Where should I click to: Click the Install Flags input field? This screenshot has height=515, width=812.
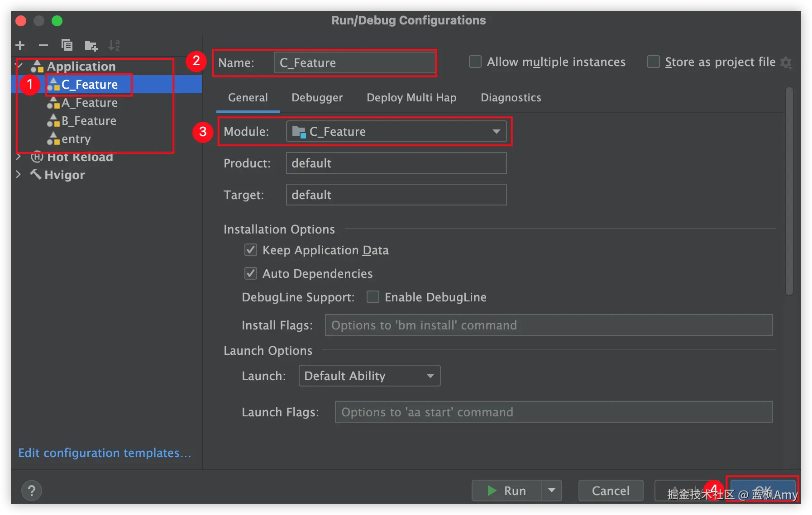point(549,325)
